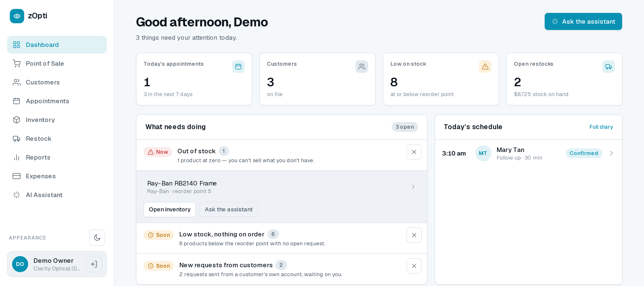The width and height of the screenshot is (644, 286).
Task: Click warning icon on Low on stock card
Action: [x=485, y=67]
